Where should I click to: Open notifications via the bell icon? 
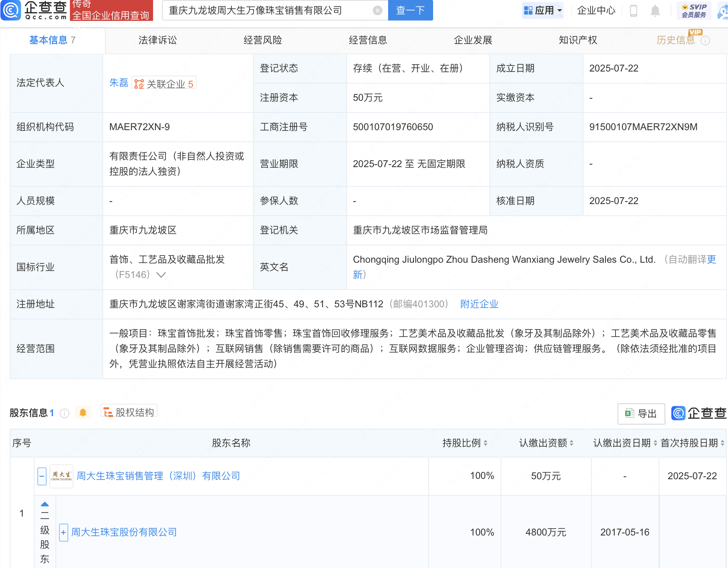pos(655,10)
